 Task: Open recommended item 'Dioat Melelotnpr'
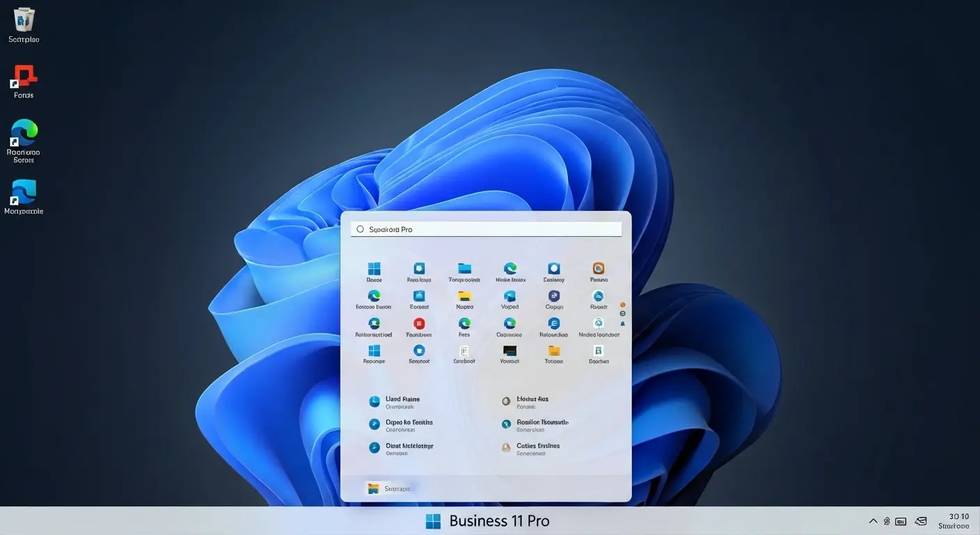[400, 449]
